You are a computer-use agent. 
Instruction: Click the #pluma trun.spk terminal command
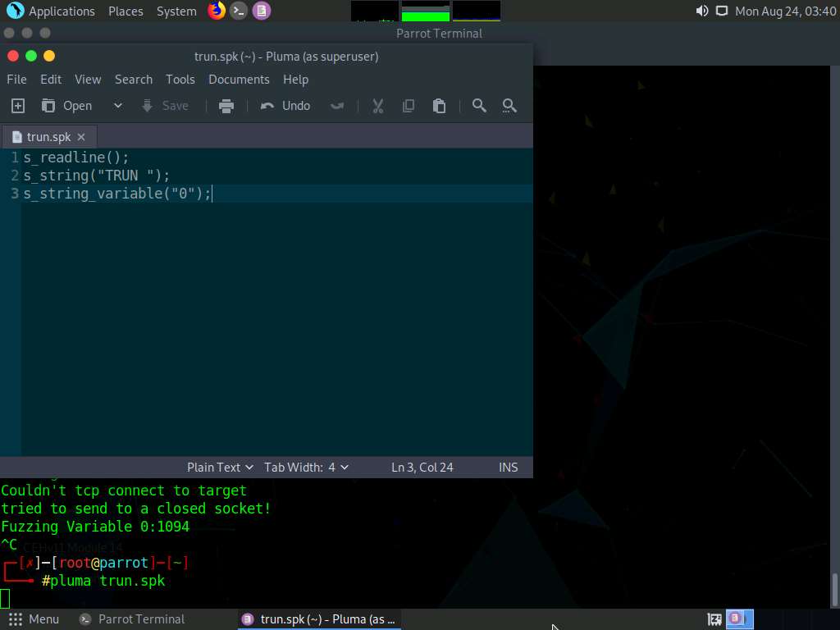pos(103,581)
